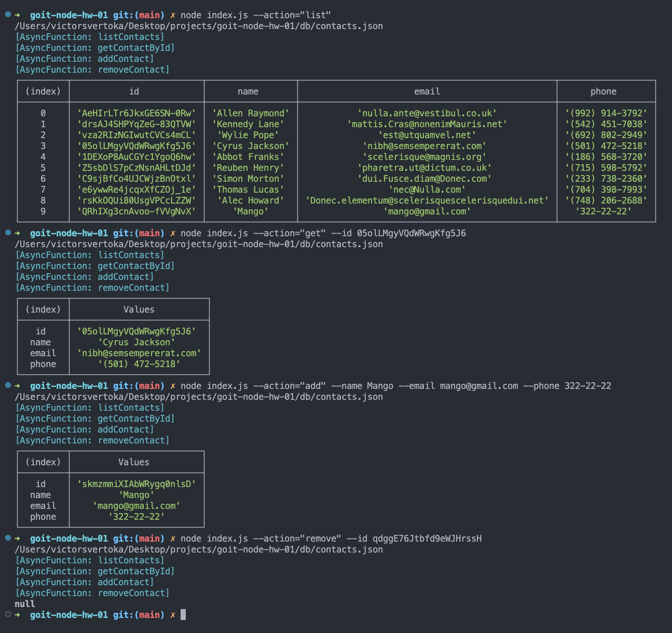Click the id 'qdggE76Jtbfd9eWJHrssH' in the remove command
The width and height of the screenshot is (672, 633).
[x=427, y=538]
